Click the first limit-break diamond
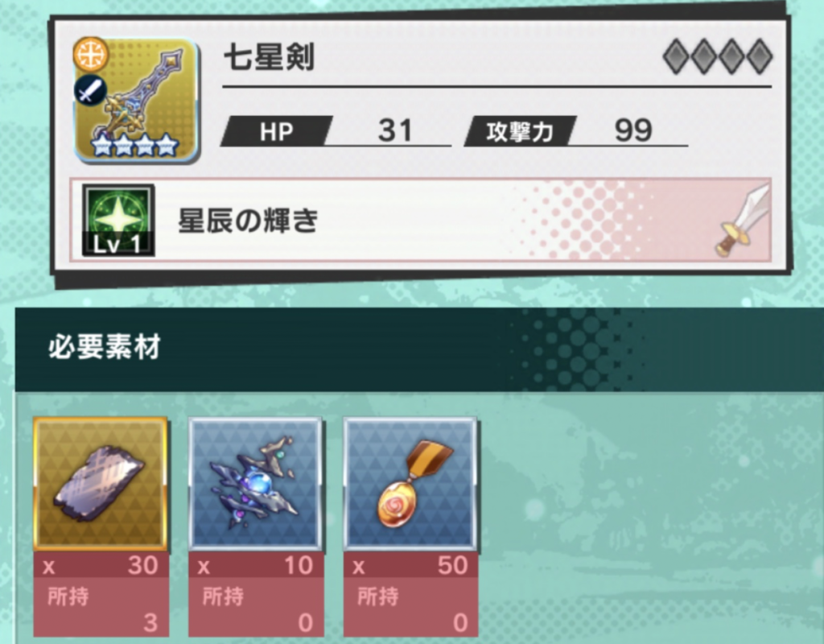Viewport: 824px width, 644px height. (676, 56)
